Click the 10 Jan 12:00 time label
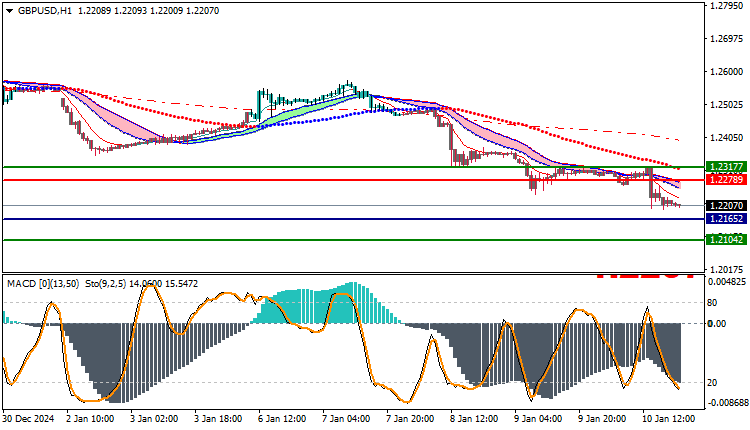This screenshot has height=430, width=750. (668, 419)
